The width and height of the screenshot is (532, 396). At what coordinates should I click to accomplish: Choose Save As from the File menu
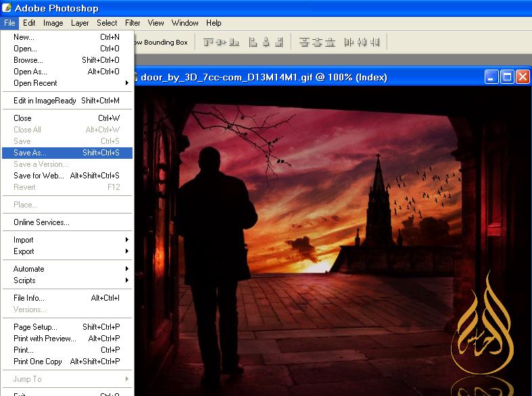click(x=67, y=153)
